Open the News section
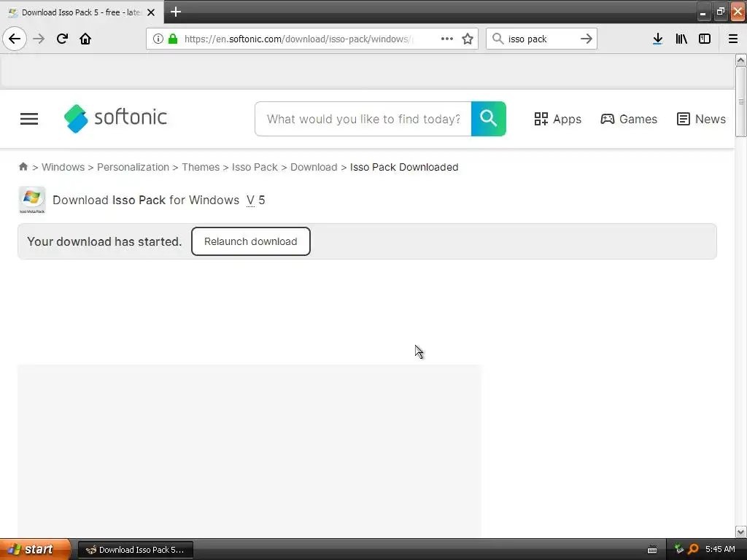 tap(701, 119)
